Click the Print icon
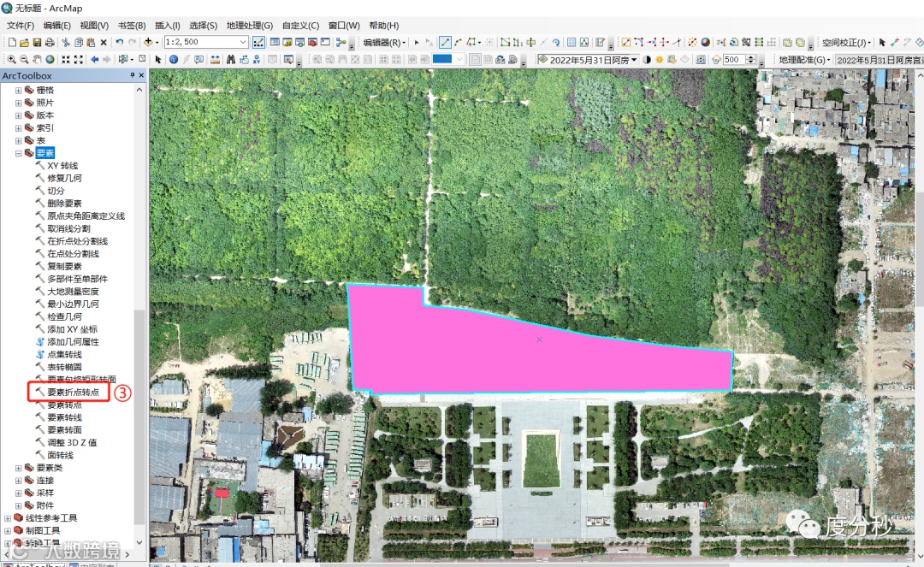 click(x=50, y=43)
